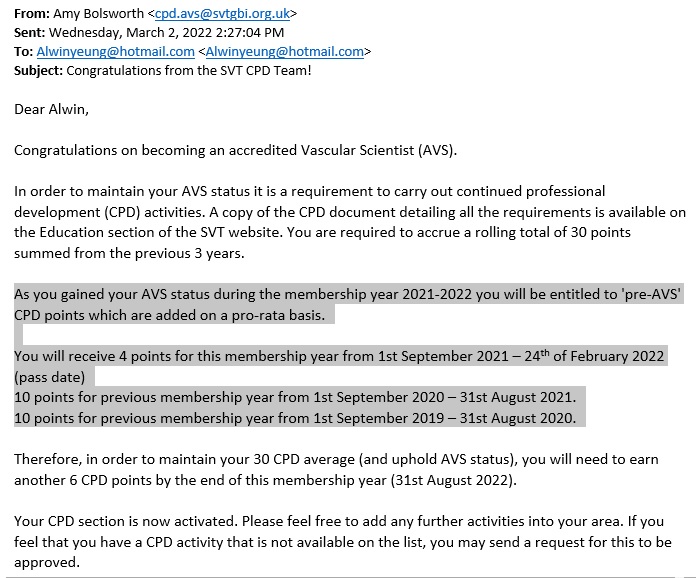Click the 'From:' header label
696x578 pixels.
(33, 15)
